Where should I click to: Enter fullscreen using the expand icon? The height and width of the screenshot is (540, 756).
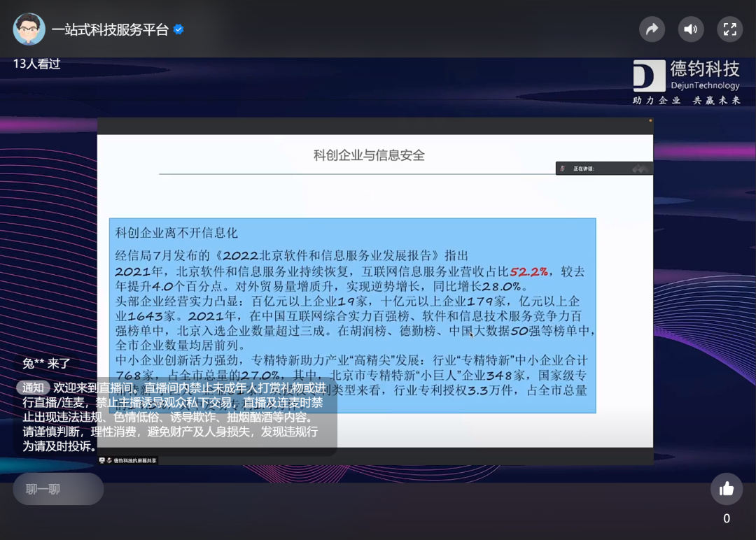pyautogui.click(x=729, y=29)
